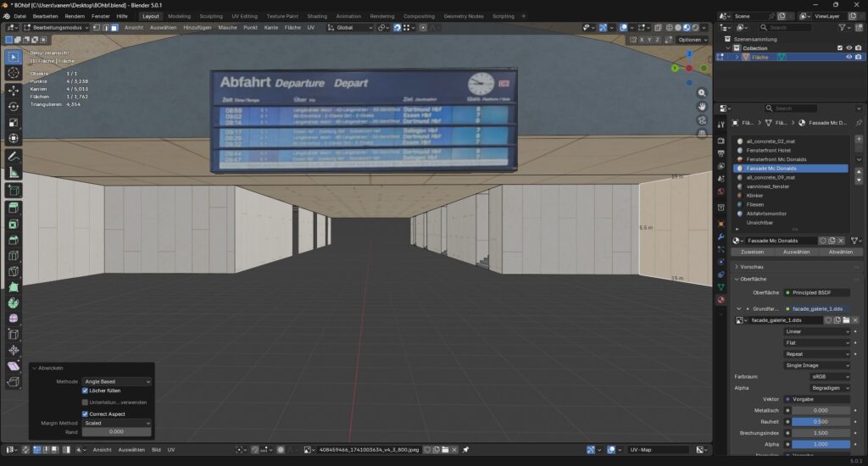Open the Repeat extension dropdown
Image resolution: width=868 pixels, height=466 pixels.
coord(817,354)
